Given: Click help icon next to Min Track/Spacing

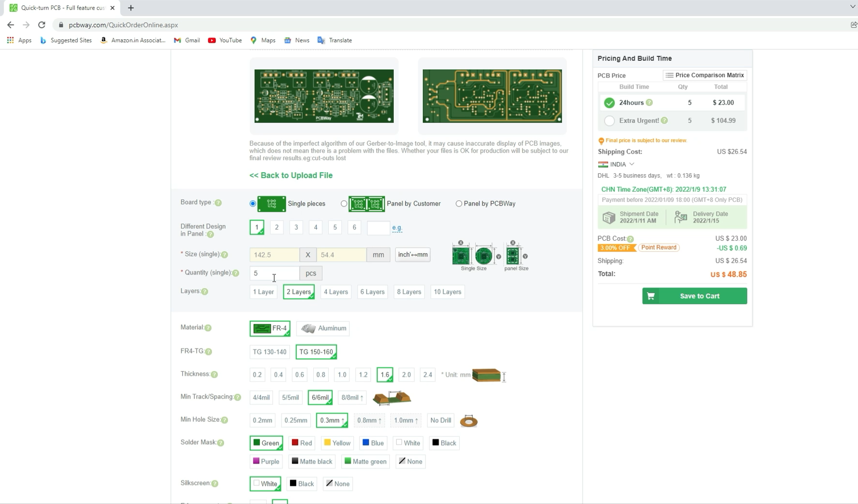Looking at the screenshot, I should pos(238,397).
